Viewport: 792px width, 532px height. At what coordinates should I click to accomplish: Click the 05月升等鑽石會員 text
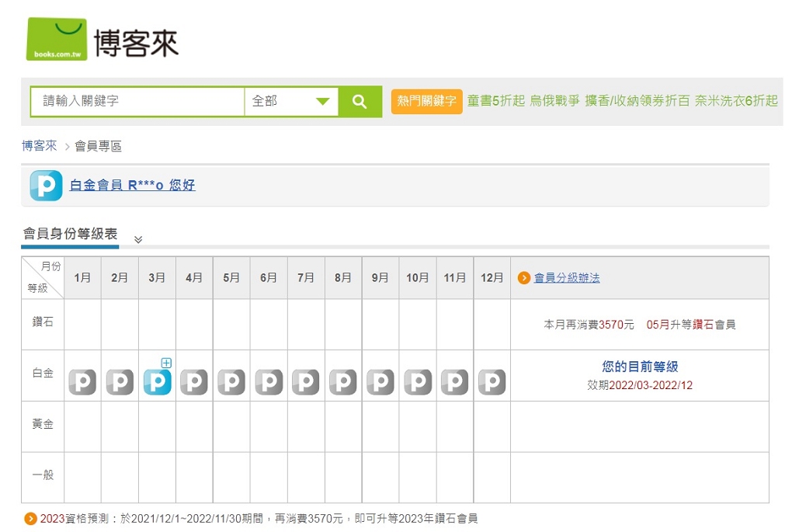click(691, 325)
